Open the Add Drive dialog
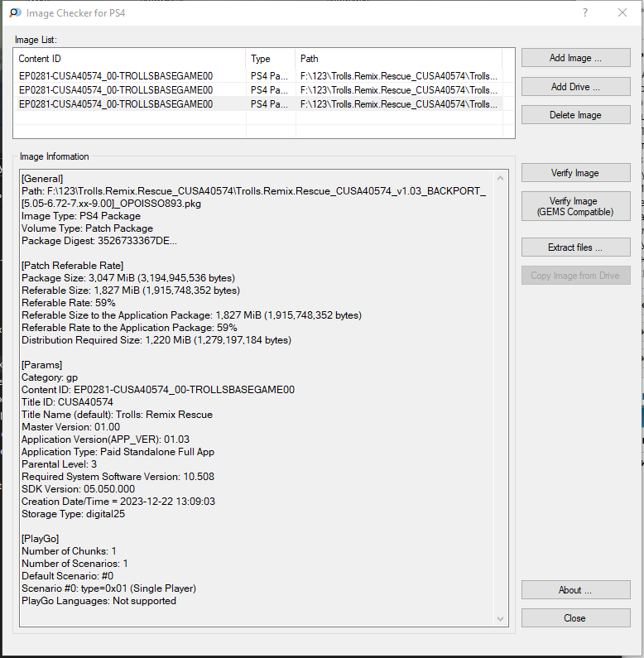The width and height of the screenshot is (644, 658). click(575, 86)
